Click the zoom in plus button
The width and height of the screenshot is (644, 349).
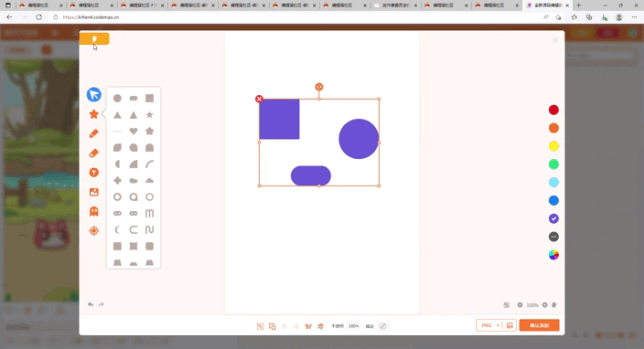544,305
